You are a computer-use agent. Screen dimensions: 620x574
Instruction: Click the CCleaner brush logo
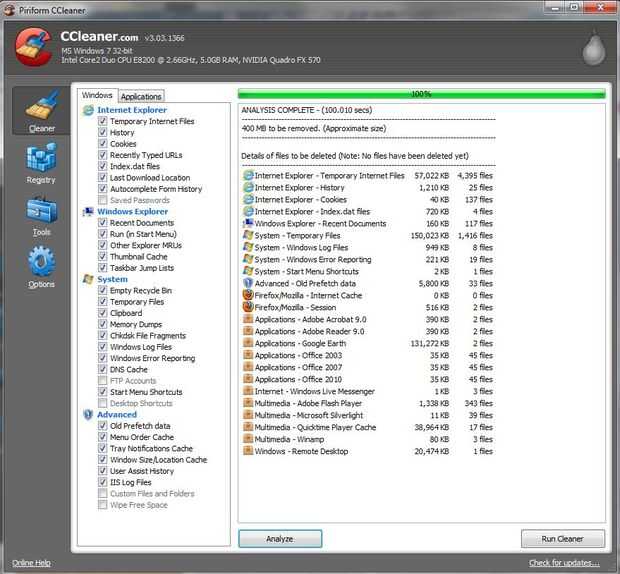click(x=34, y=47)
